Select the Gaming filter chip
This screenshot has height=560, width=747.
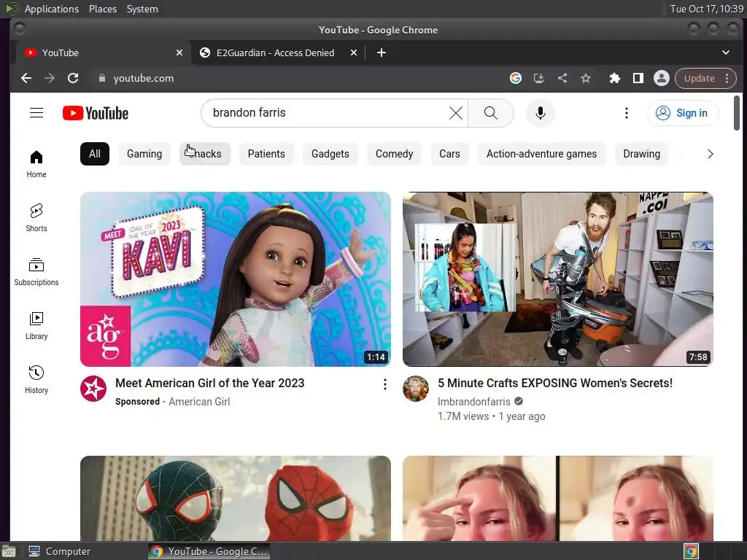pos(144,154)
